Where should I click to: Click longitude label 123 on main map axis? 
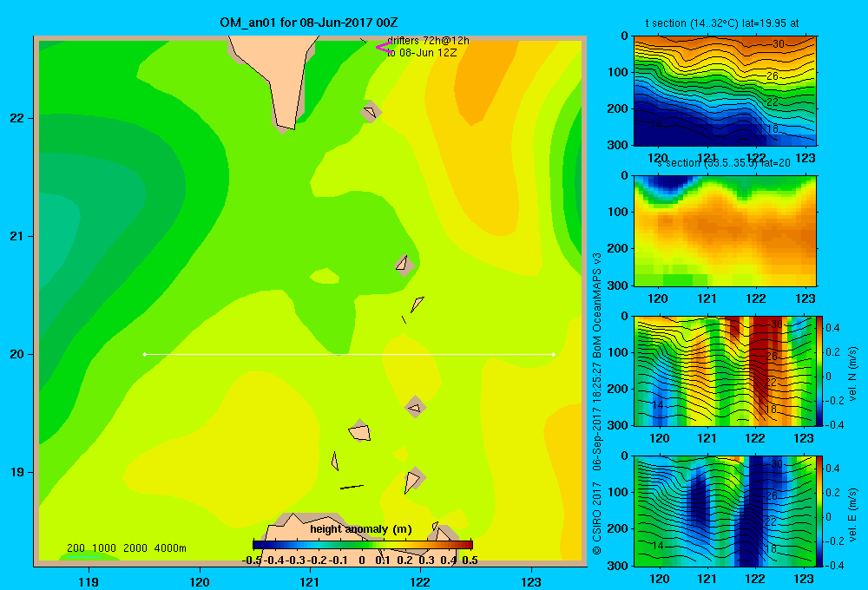531,581
